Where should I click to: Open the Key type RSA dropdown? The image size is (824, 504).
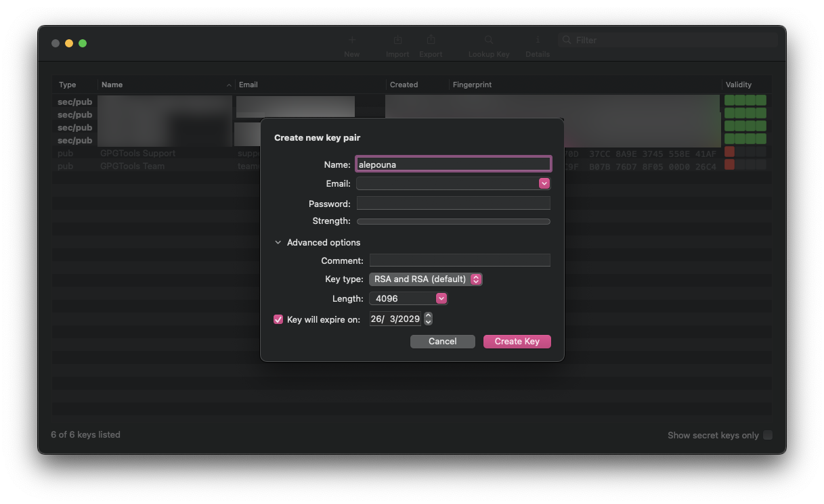[x=426, y=279]
